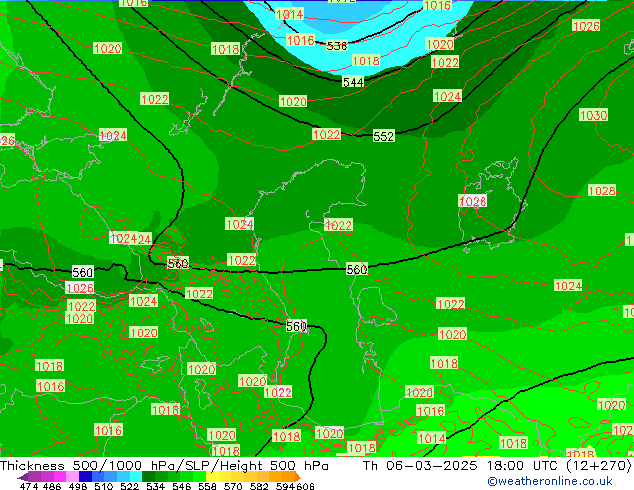Click the 546 value on the legend scale
This screenshot has height=490, width=634.
(x=181, y=486)
